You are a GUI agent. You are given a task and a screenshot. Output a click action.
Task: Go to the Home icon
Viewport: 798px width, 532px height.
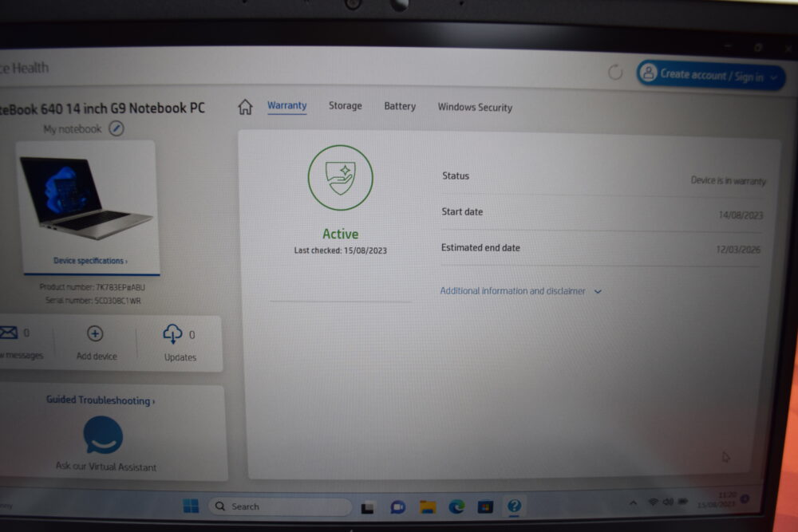point(245,106)
